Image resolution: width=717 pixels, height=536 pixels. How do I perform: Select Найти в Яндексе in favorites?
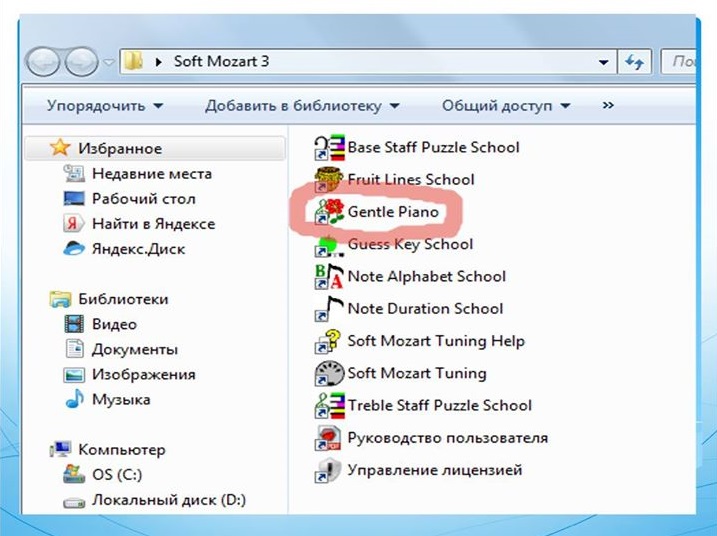pyautogui.click(x=153, y=224)
